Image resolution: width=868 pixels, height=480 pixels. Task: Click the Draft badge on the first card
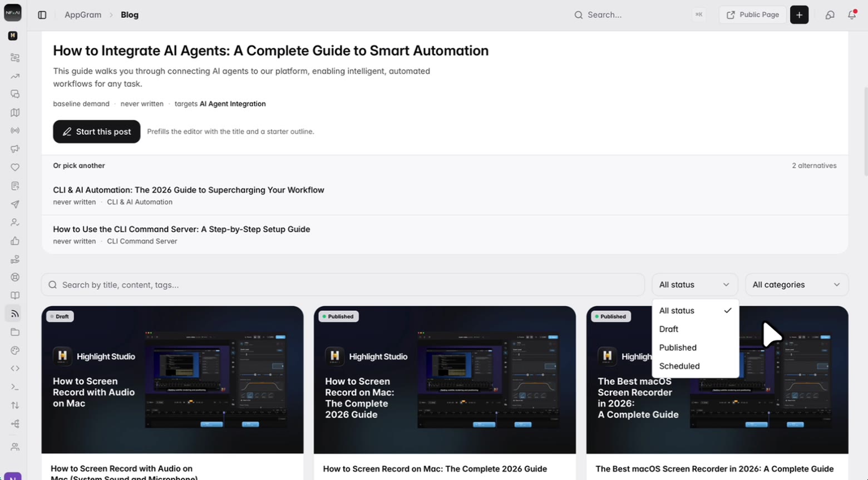click(60, 316)
